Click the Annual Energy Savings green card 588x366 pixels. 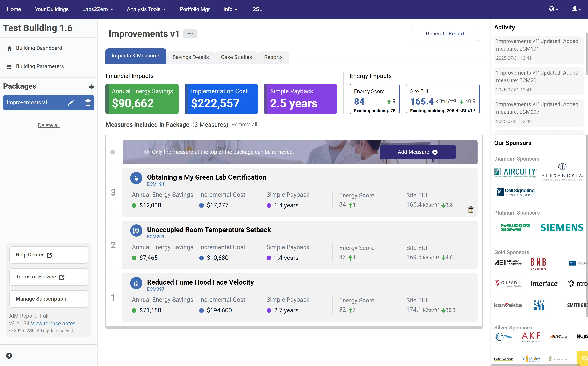click(x=142, y=99)
